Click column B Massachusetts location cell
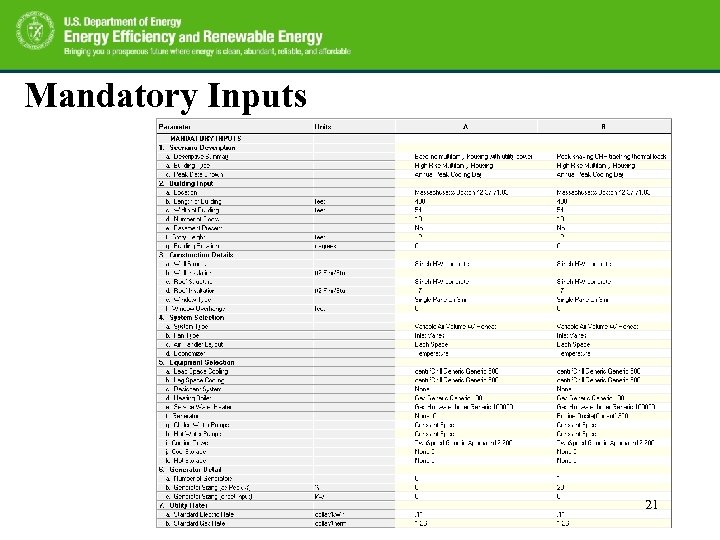Viewport: 720px width, 540px height. [x=603, y=192]
